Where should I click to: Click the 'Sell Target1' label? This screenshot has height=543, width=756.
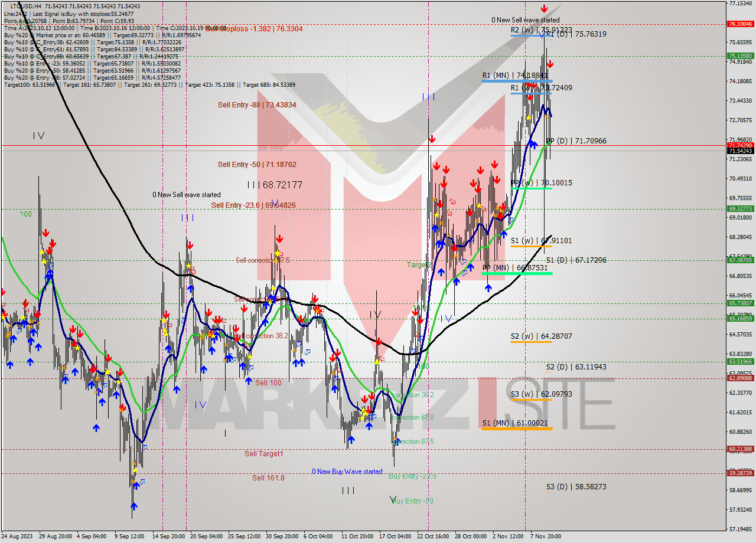pyautogui.click(x=264, y=454)
